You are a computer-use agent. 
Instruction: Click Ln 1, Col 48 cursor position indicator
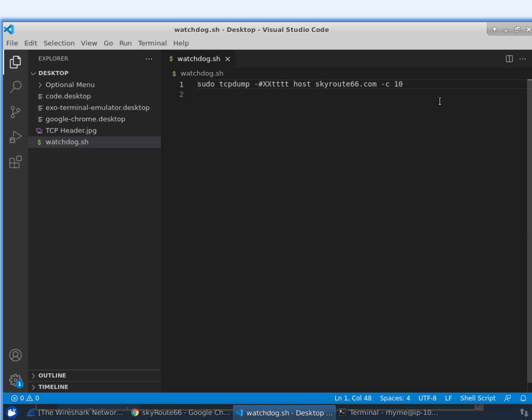[x=353, y=398]
